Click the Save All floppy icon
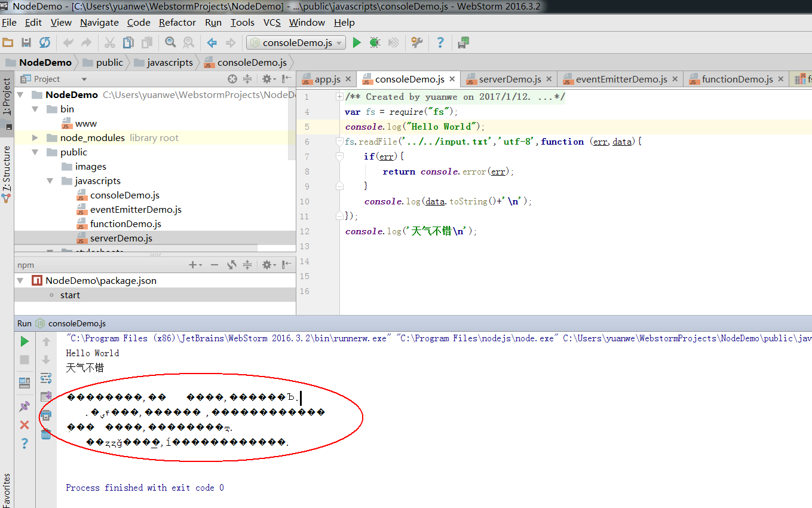This screenshot has width=812, height=508. 26,42
